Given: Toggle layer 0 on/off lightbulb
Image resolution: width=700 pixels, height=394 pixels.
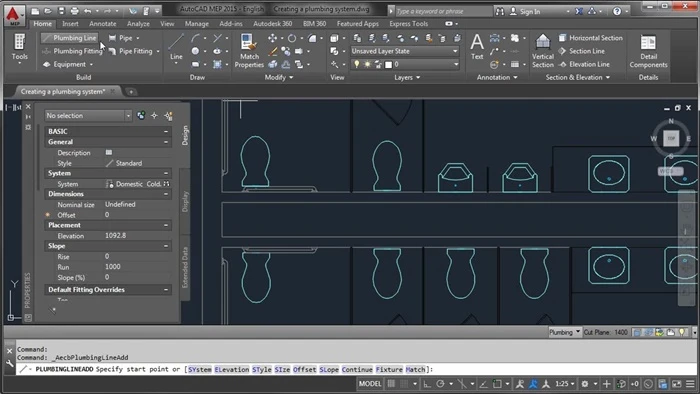Looking at the screenshot, I should point(356,65).
